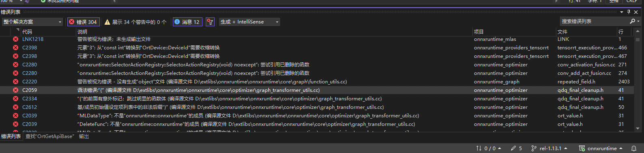Close the error list panel
Screen dimensions: 644x153
tap(636, 12)
